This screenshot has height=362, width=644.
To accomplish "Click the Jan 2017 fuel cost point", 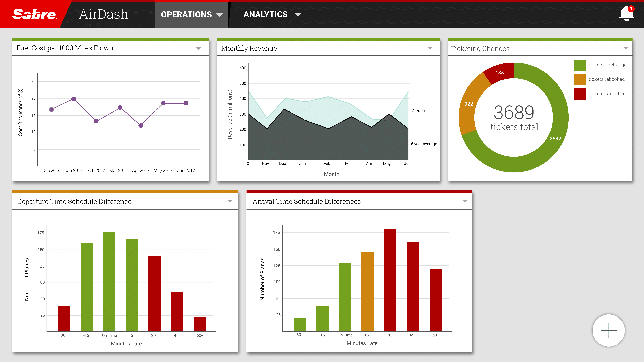I will tap(74, 99).
